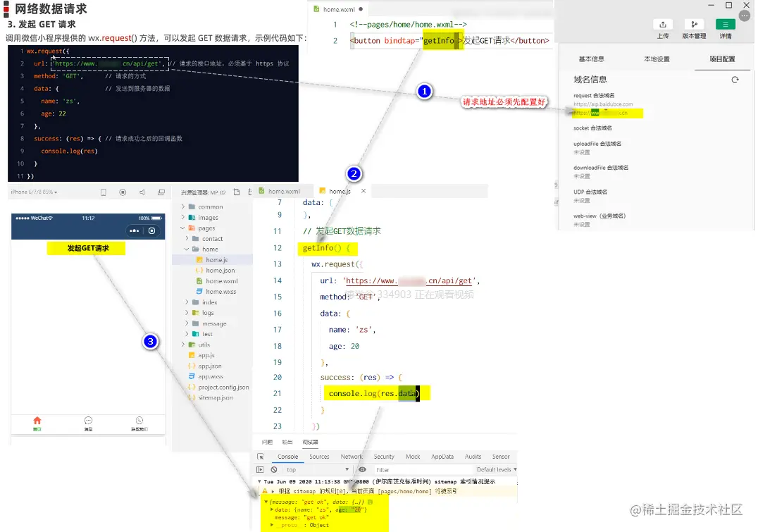Switch to the Network tab
This screenshot has width=758, height=532.
[352, 457]
